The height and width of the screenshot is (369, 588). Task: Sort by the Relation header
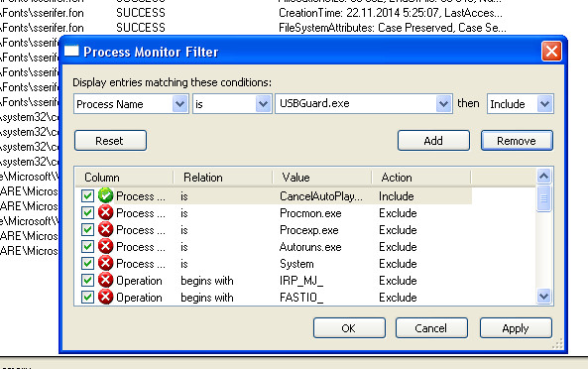pos(223,177)
